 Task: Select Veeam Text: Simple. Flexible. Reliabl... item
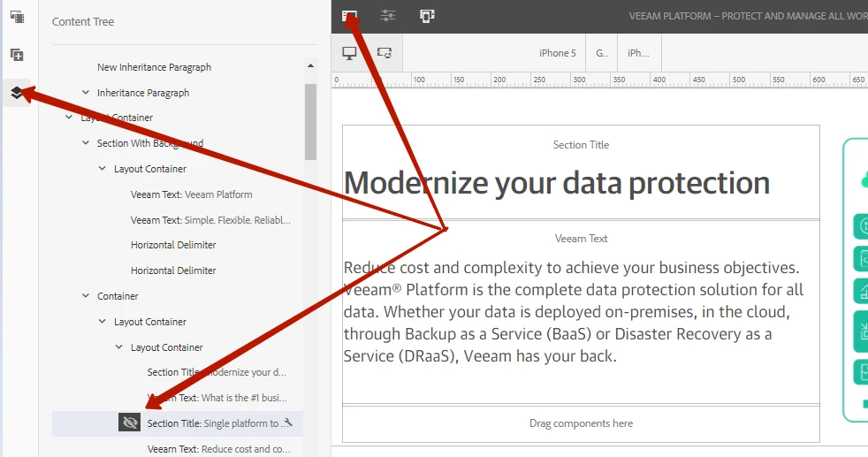click(210, 219)
